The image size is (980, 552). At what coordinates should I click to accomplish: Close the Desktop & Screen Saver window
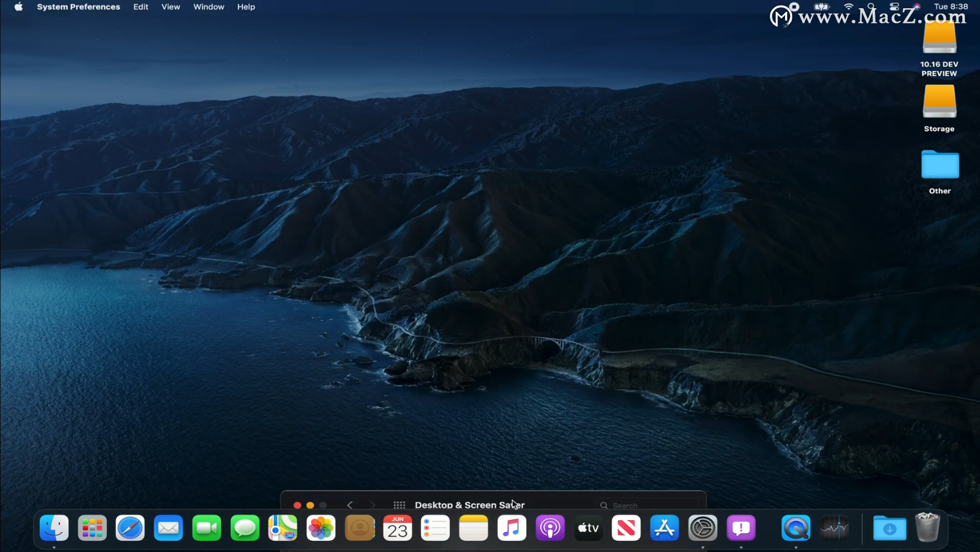298,505
